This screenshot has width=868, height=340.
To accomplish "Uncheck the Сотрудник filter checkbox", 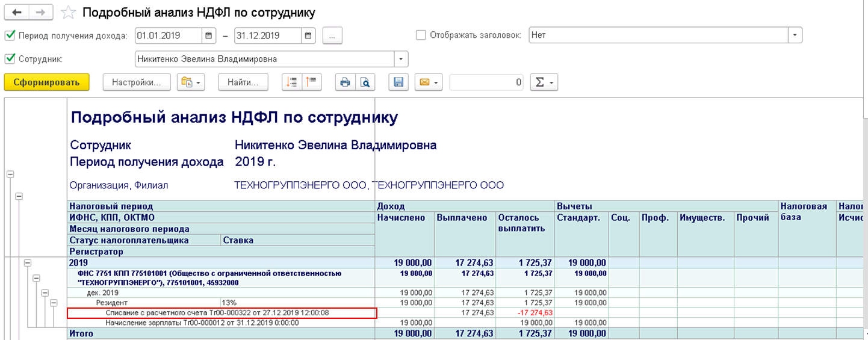I will (x=10, y=59).
